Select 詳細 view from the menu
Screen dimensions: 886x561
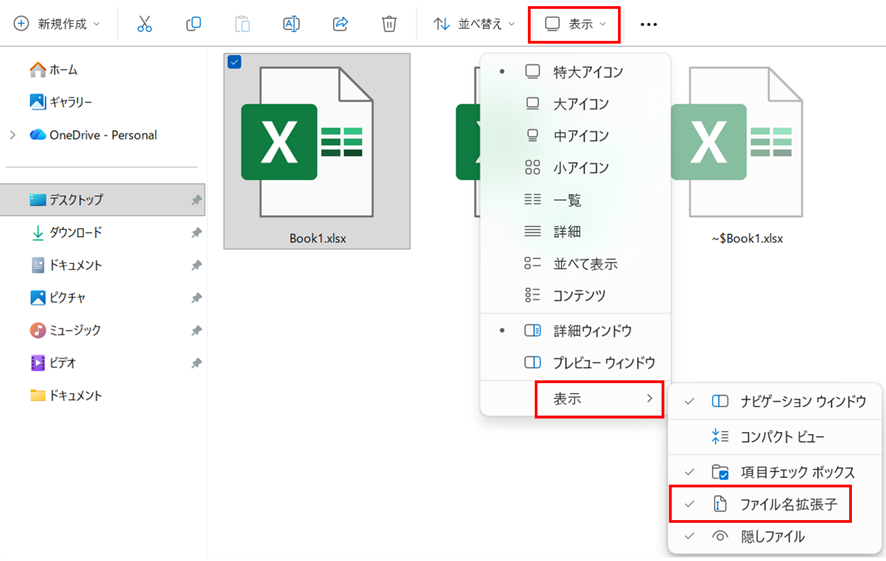point(567,232)
